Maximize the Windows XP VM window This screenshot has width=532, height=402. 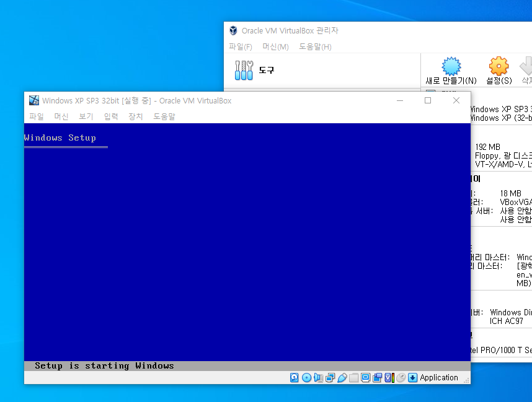pos(428,100)
